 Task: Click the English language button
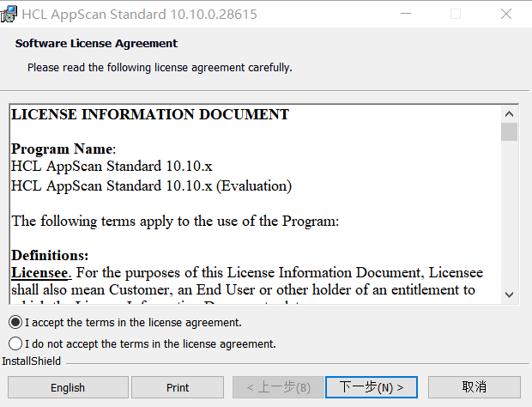[x=68, y=387]
